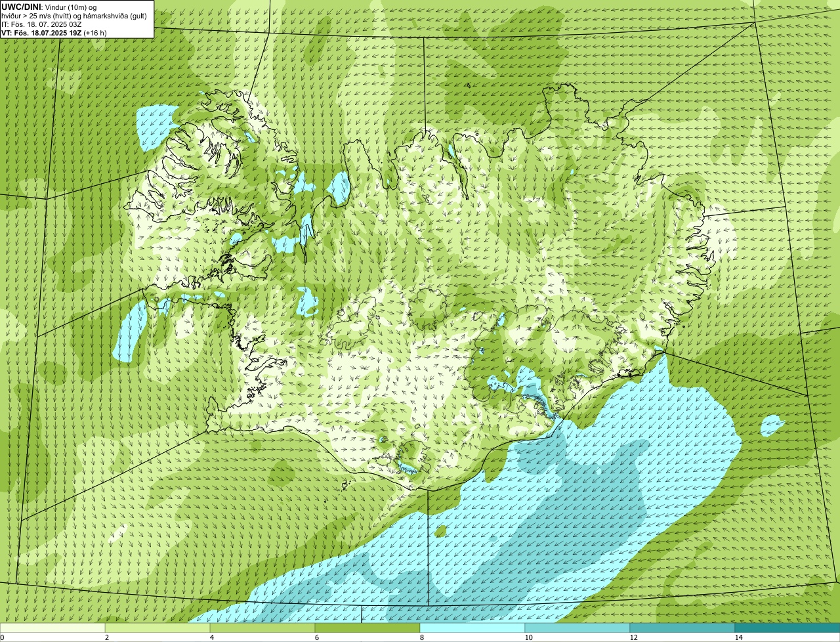
Task: Select the 2–4 m/s light green band
Action: coord(157,628)
